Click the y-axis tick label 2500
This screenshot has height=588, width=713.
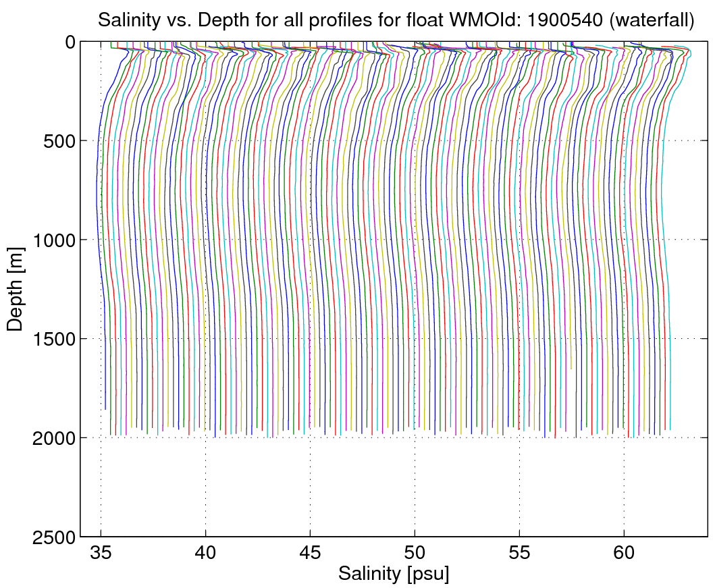[x=53, y=538]
